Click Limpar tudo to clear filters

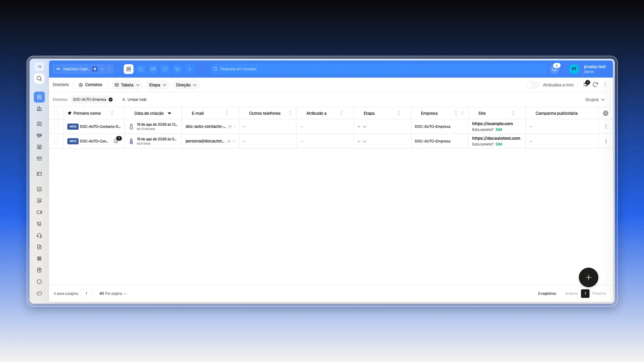[134, 100]
